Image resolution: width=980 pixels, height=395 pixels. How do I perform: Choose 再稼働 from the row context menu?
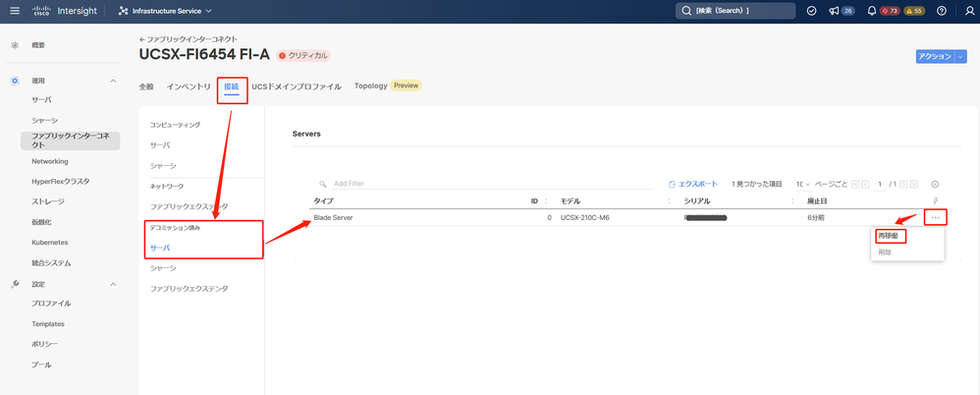pos(888,236)
